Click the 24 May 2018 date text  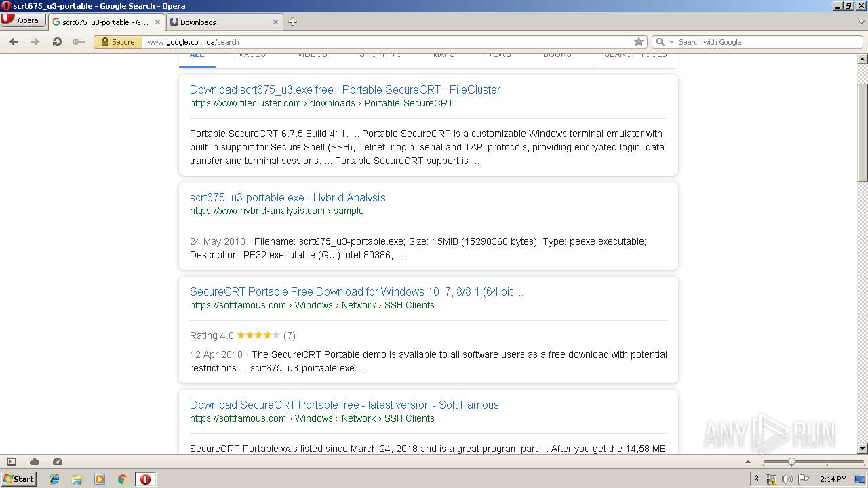click(218, 241)
